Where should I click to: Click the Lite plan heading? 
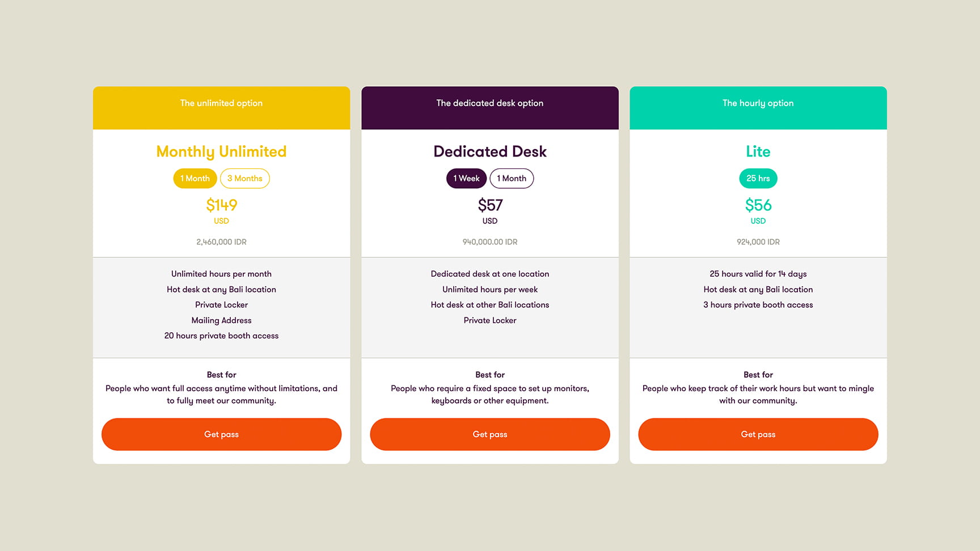coord(758,151)
